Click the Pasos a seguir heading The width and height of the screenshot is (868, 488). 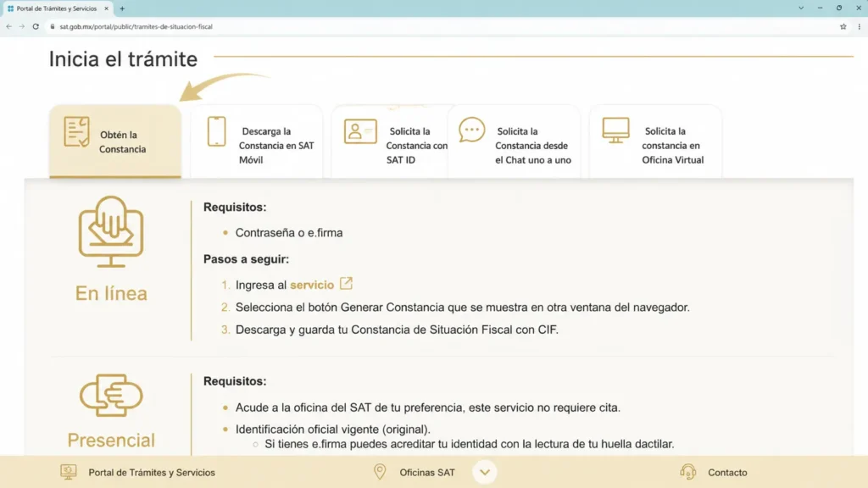click(247, 259)
